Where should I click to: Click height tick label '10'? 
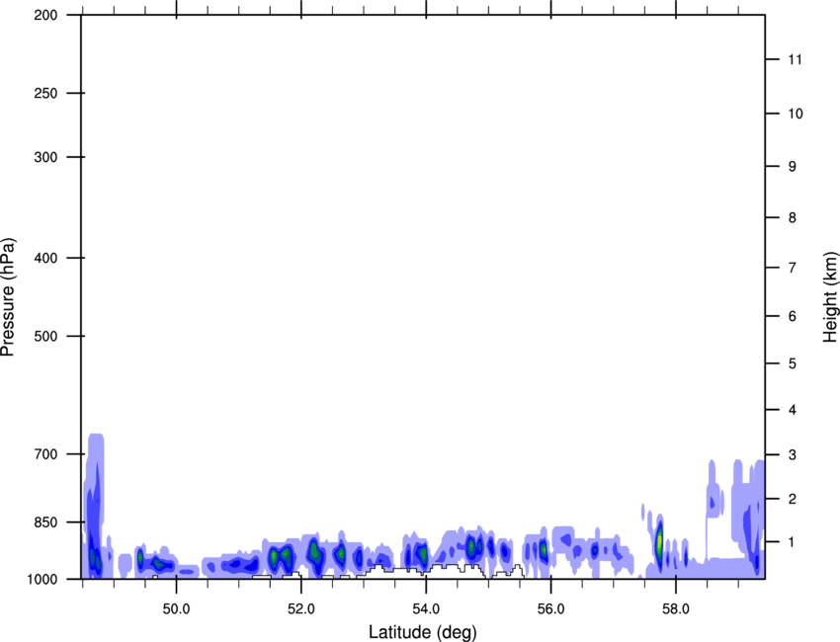click(795, 114)
